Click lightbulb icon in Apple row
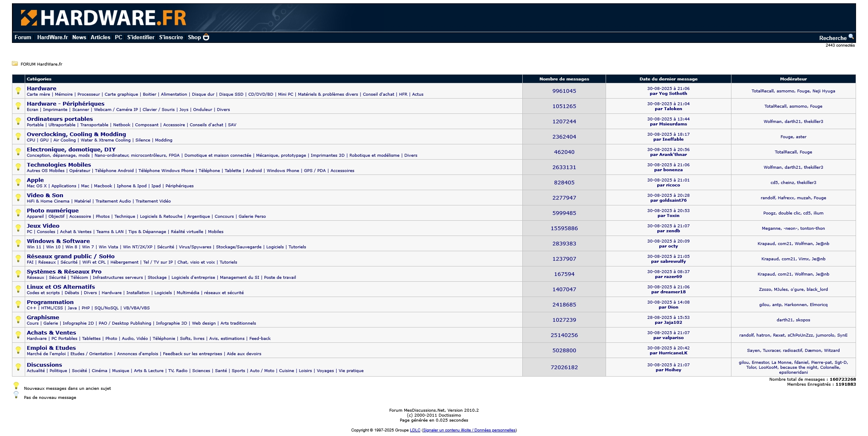 (x=18, y=182)
